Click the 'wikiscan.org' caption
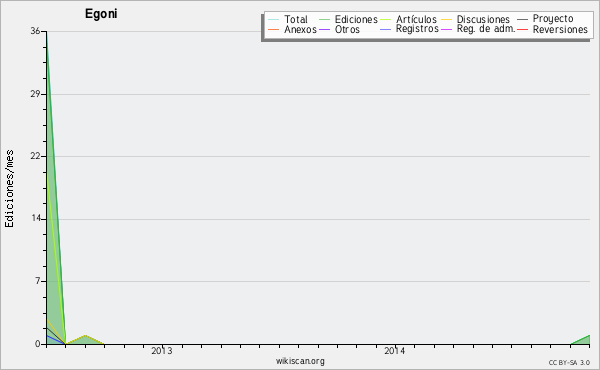Viewport: 600px width, 370px height. 300,361
